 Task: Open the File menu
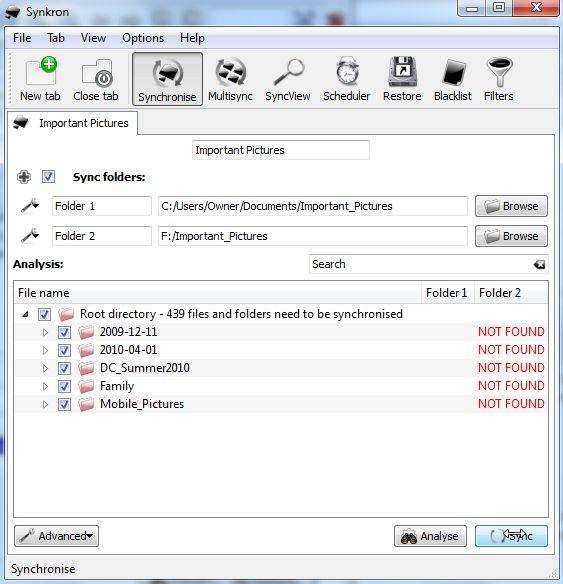coord(22,38)
